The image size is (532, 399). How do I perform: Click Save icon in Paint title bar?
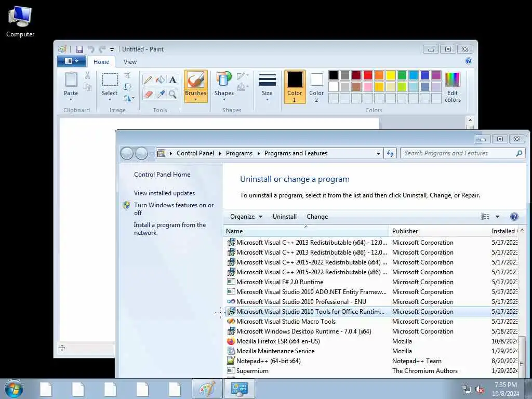(79, 49)
